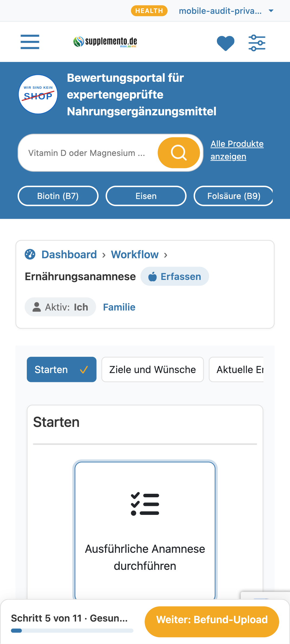290x644 pixels.
Task: Switch active profile to Familie
Action: click(x=119, y=307)
